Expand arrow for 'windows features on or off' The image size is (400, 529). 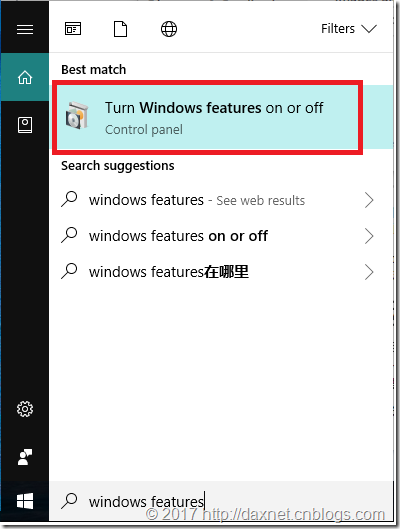tap(369, 236)
